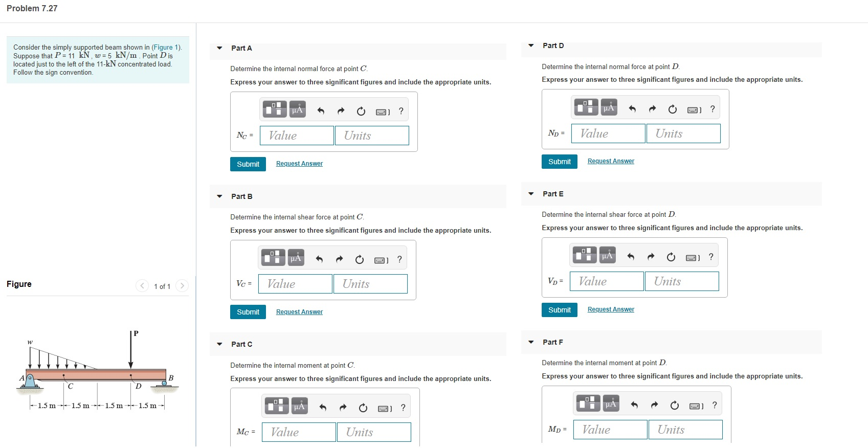Open templates tool in Part E toolbar
Viewport: 868px width, 448px height.
585,255
